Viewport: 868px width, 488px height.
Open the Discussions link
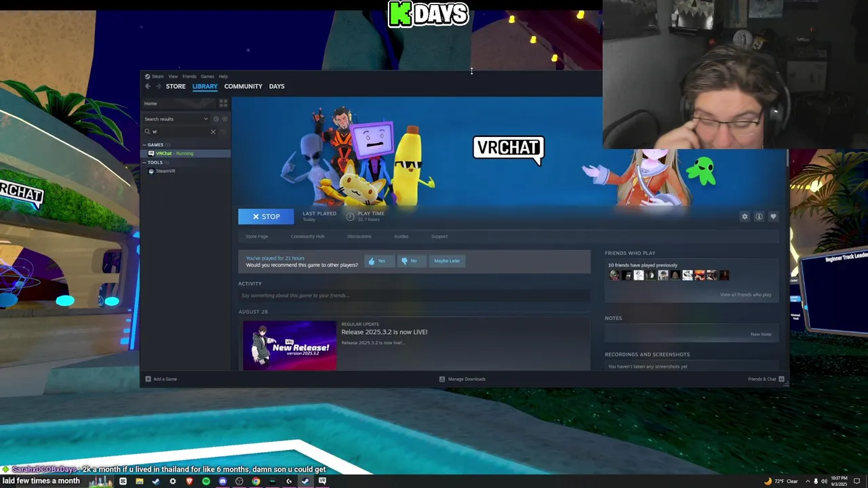coord(359,237)
